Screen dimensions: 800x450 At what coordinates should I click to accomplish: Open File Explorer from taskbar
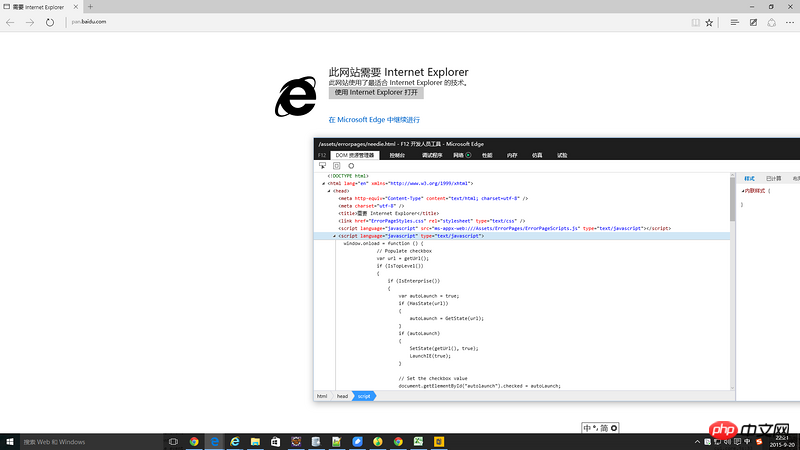tap(255, 442)
